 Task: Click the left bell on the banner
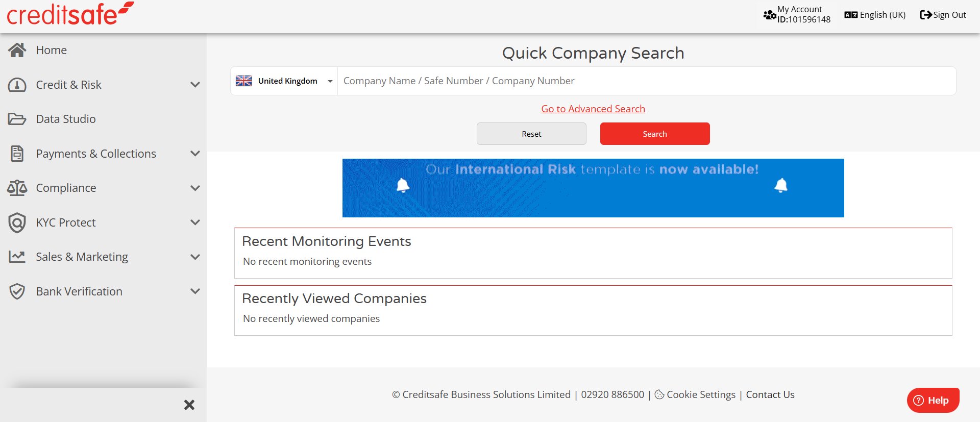click(x=403, y=185)
